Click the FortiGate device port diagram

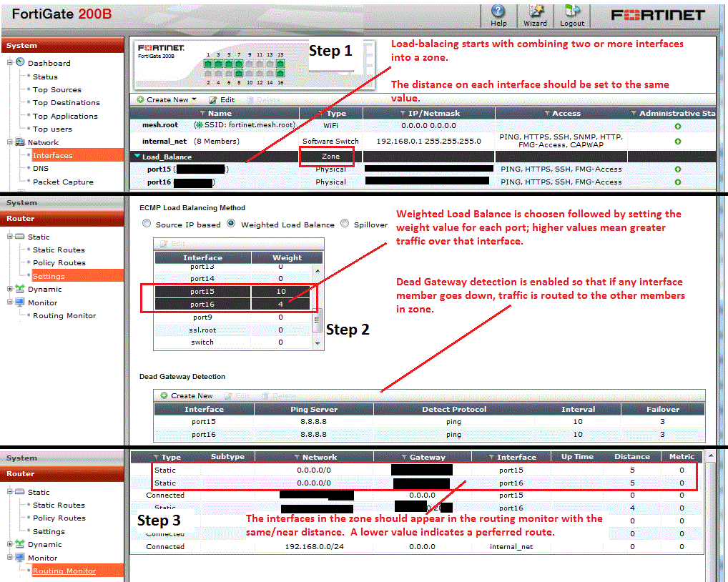(x=245, y=68)
